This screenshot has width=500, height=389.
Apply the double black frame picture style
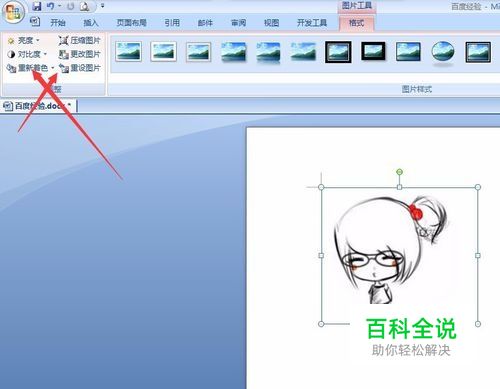(x=338, y=52)
